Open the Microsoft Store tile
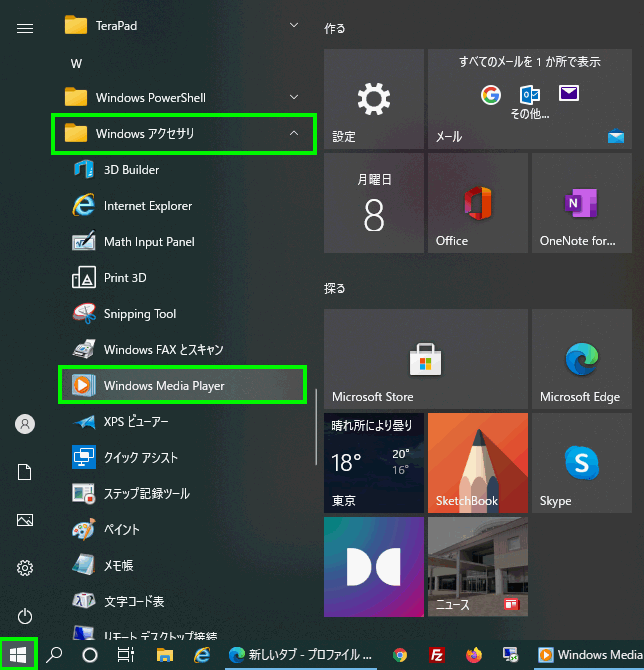This screenshot has height=670, width=644. click(x=426, y=359)
